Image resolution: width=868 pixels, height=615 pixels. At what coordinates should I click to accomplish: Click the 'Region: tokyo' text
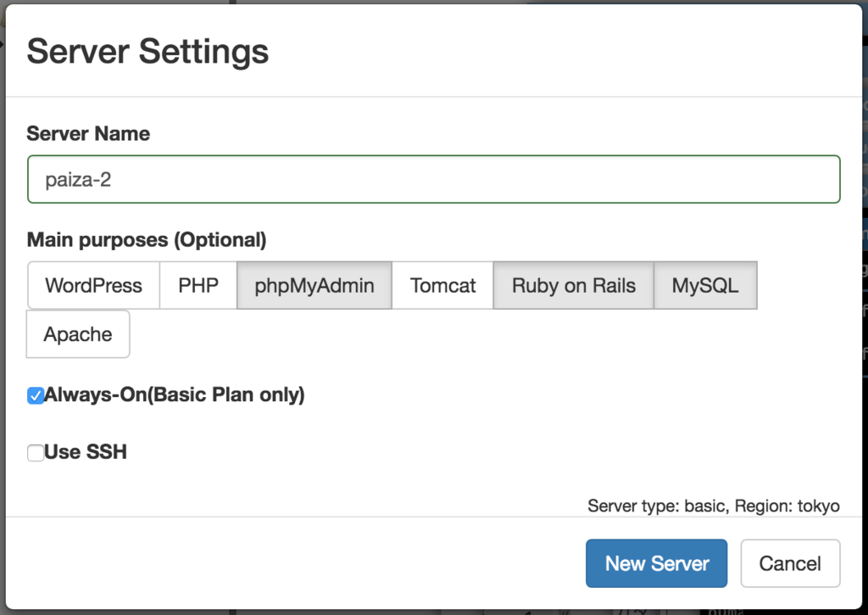[787, 506]
